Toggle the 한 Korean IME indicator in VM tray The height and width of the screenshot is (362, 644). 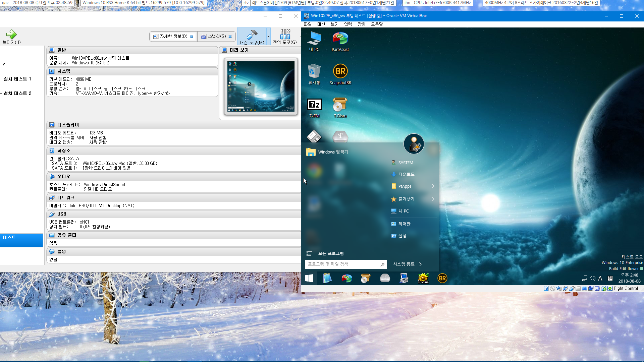point(610,278)
